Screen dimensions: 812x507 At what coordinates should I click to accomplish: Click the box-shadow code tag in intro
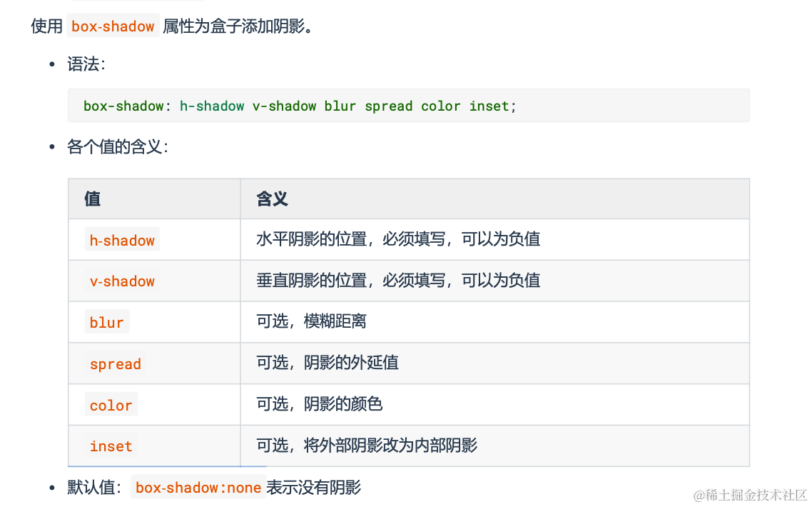tap(113, 26)
